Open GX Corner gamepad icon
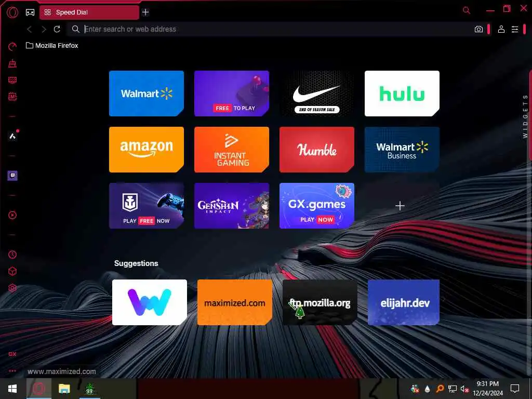The height and width of the screenshot is (399, 532). [30, 12]
